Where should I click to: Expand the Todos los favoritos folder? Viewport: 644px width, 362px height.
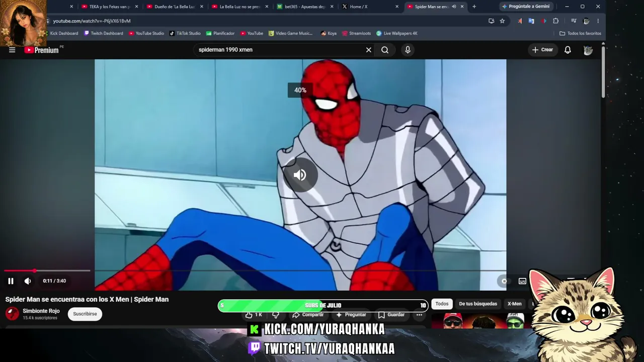point(580,33)
